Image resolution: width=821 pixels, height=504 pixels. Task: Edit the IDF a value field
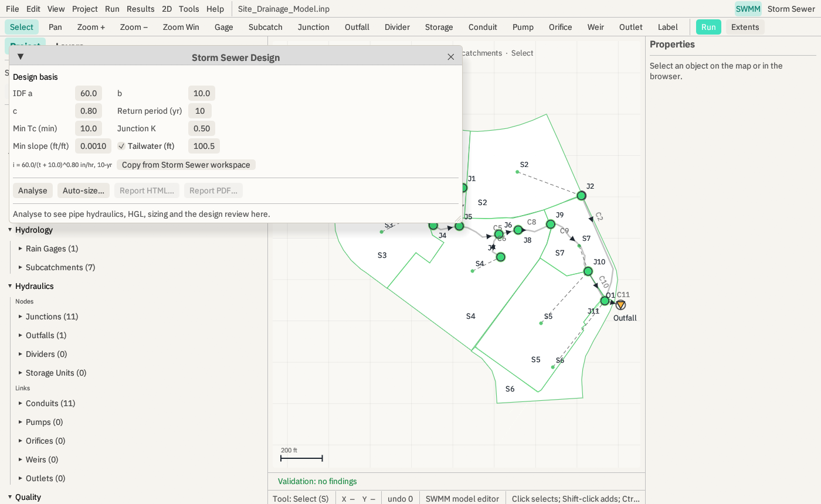click(x=89, y=93)
